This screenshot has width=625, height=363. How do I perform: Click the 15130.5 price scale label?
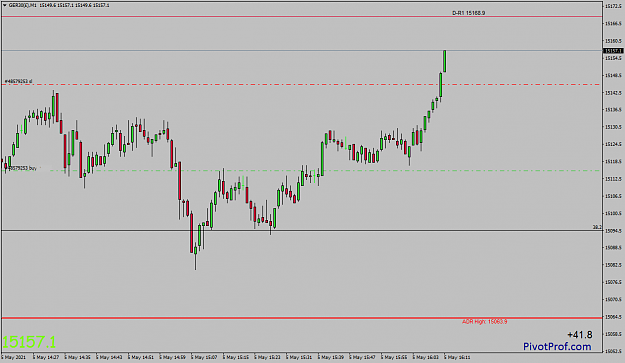click(x=613, y=127)
